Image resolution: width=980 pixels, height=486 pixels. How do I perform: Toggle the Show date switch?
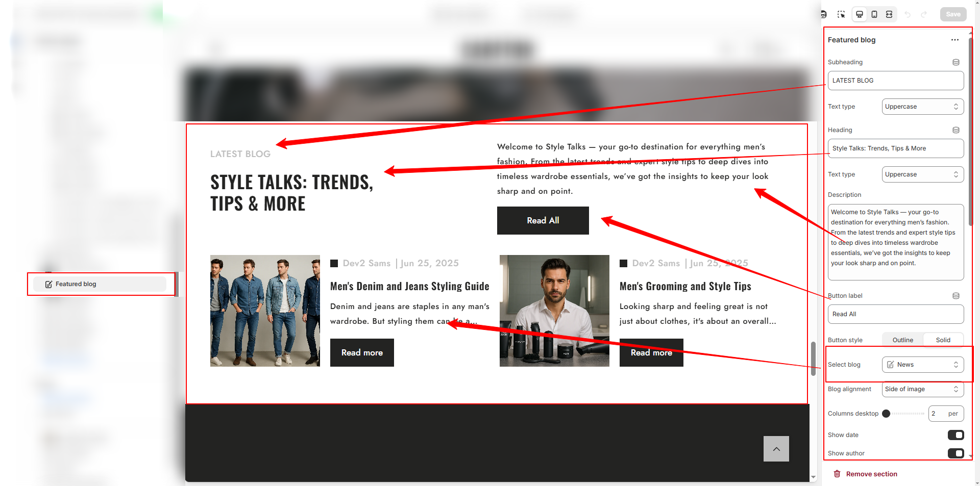click(956, 435)
